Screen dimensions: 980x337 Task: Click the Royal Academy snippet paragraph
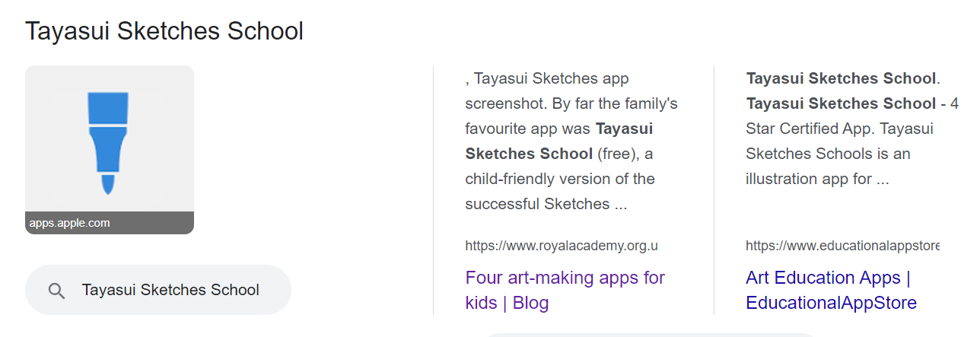(571, 141)
